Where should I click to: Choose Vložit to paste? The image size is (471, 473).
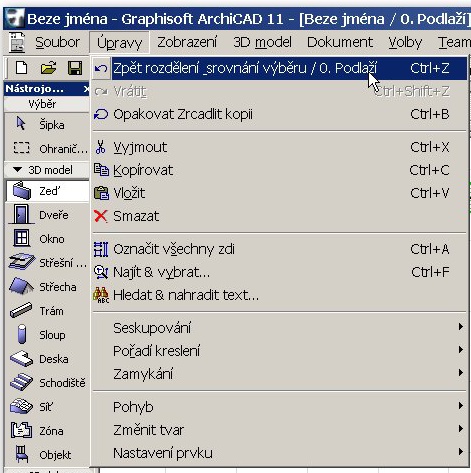(280, 193)
